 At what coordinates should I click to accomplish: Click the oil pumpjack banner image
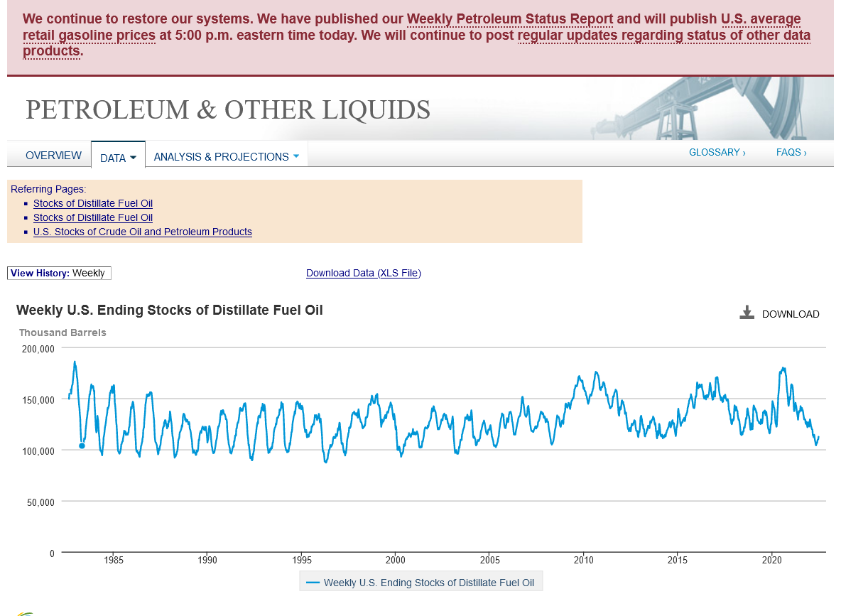pos(710,109)
